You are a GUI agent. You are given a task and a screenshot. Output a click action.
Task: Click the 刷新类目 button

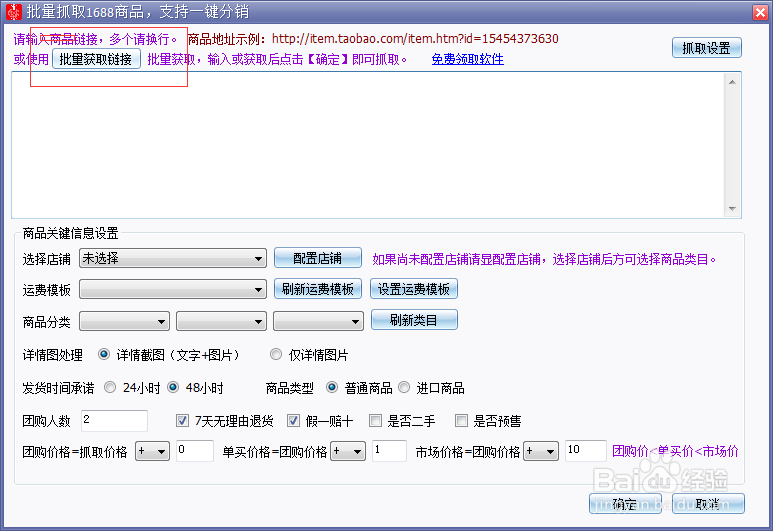click(x=414, y=320)
